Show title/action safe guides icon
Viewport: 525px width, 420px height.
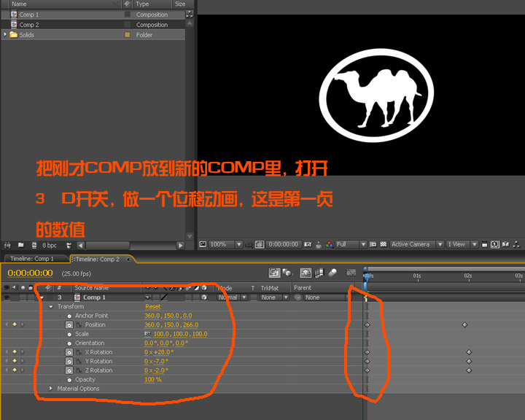point(249,245)
